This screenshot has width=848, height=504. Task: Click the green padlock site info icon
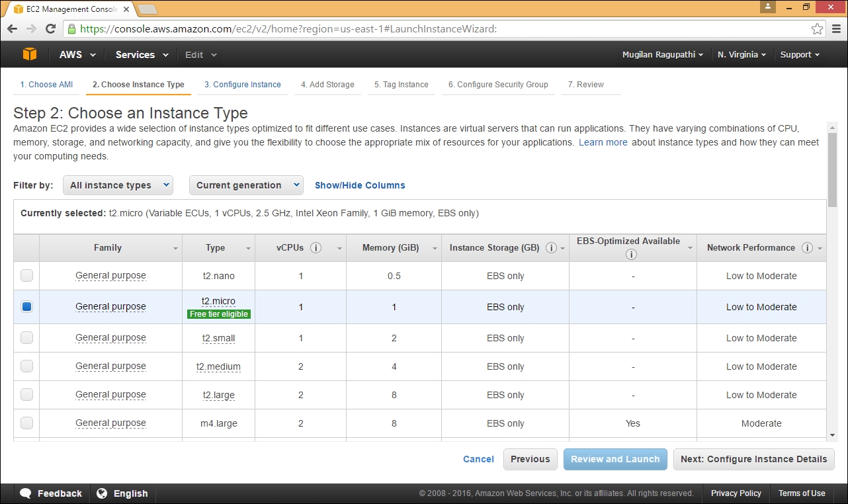pyautogui.click(x=71, y=29)
